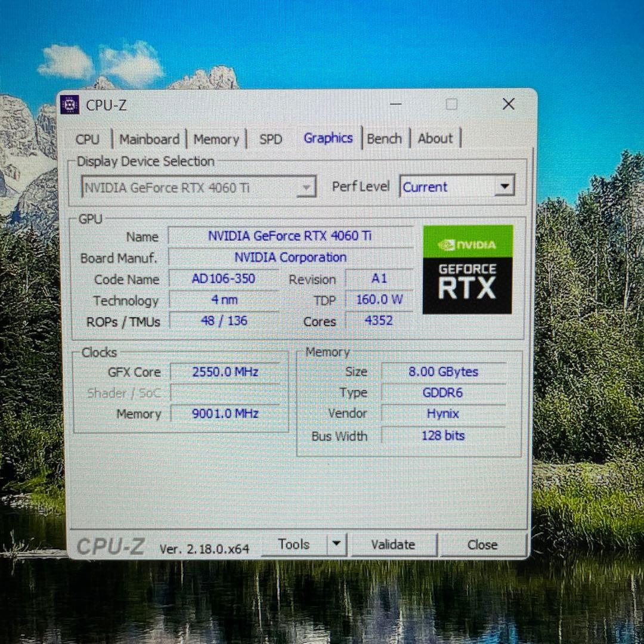This screenshot has width=644, height=644.
Task: Click the Close button at the bottom
Action: (x=482, y=544)
